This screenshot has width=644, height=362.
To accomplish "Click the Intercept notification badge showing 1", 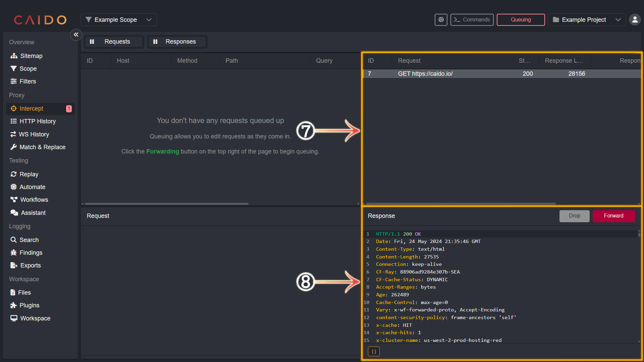I will (69, 109).
